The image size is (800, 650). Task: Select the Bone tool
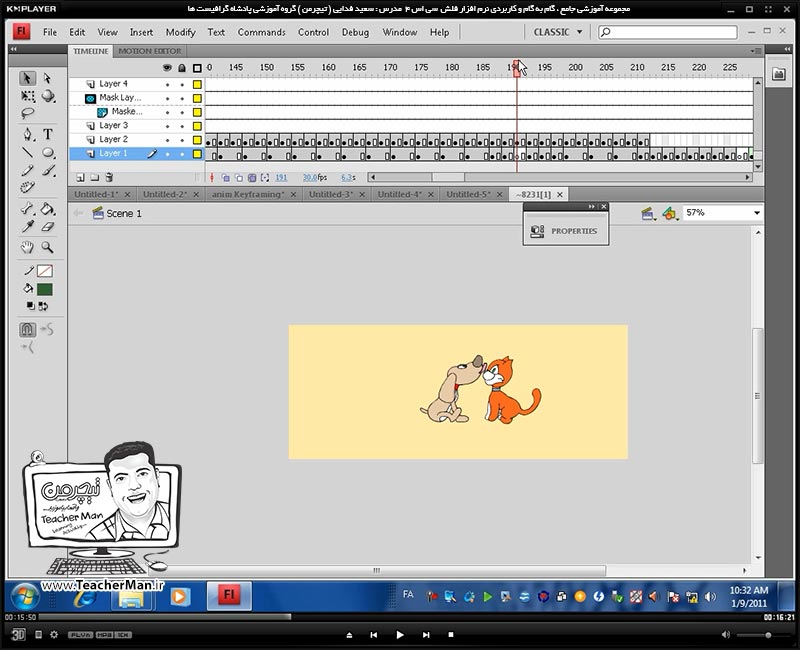click(28, 208)
